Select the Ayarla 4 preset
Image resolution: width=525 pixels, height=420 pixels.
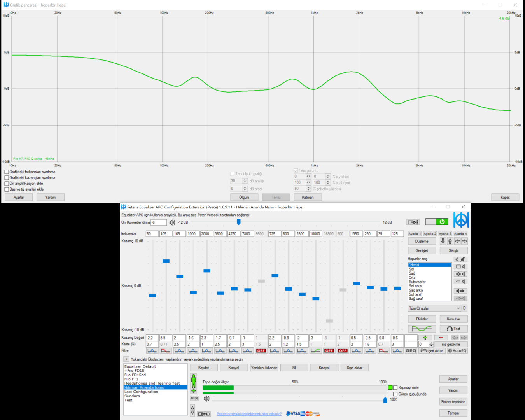pyautogui.click(x=460, y=234)
